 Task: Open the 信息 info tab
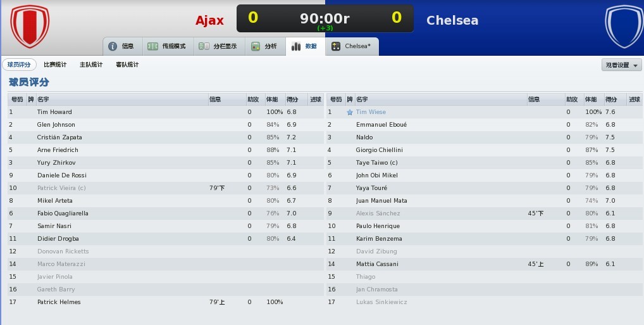pos(122,46)
